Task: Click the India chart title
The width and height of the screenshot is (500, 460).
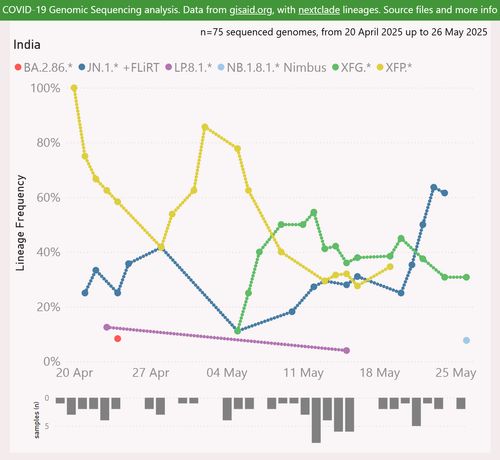Action: (x=27, y=45)
